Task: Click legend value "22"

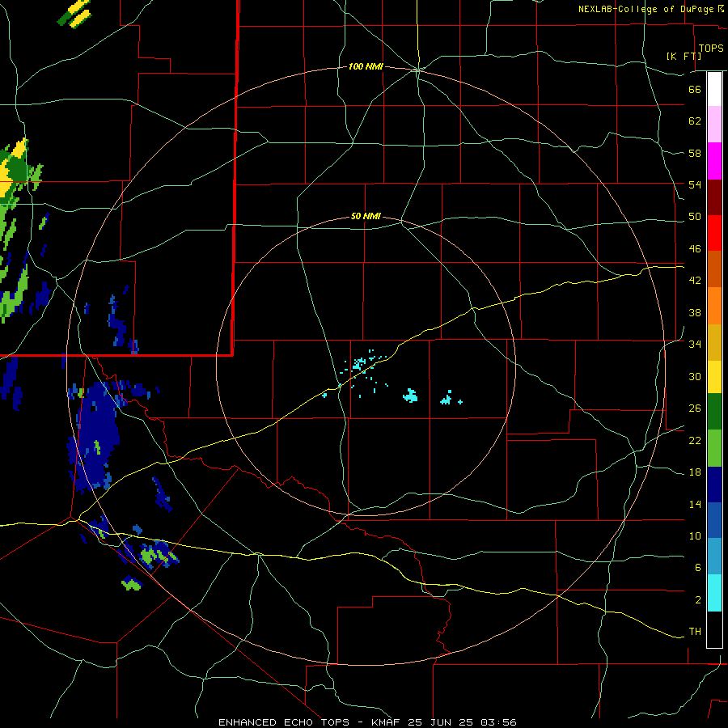Action: [695, 441]
